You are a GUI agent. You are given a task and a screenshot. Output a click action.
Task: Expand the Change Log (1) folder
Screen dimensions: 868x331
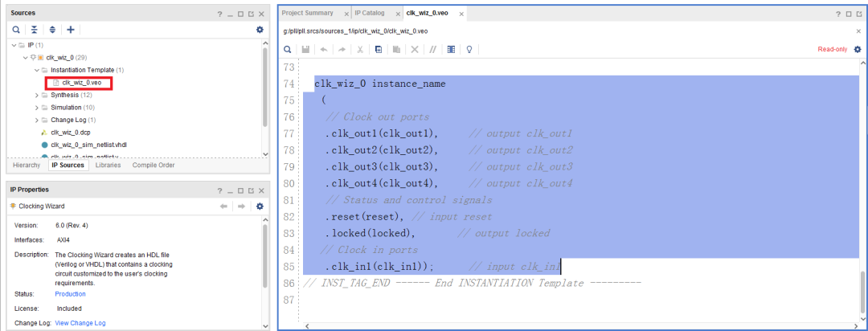click(36, 121)
